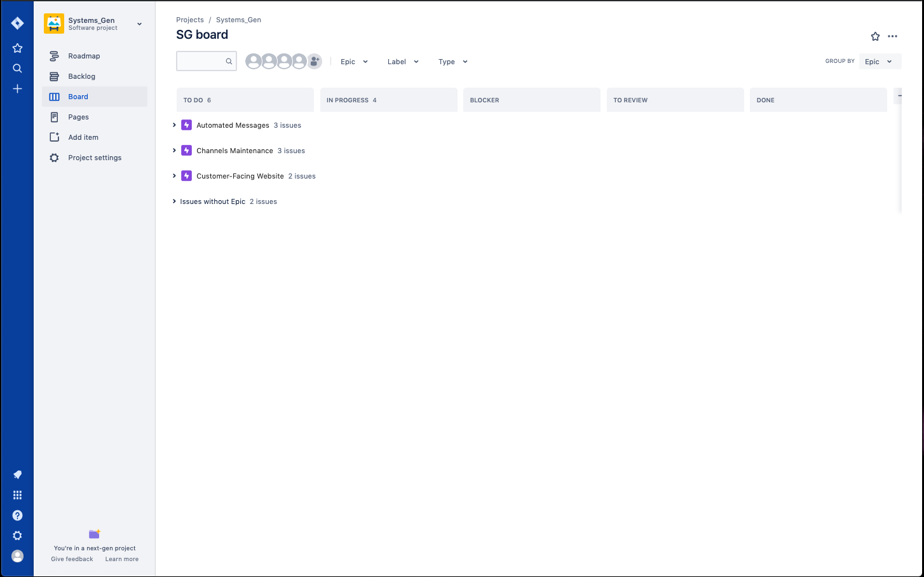Go to Roadmap in the sidebar
924x577 pixels.
(x=95, y=56)
